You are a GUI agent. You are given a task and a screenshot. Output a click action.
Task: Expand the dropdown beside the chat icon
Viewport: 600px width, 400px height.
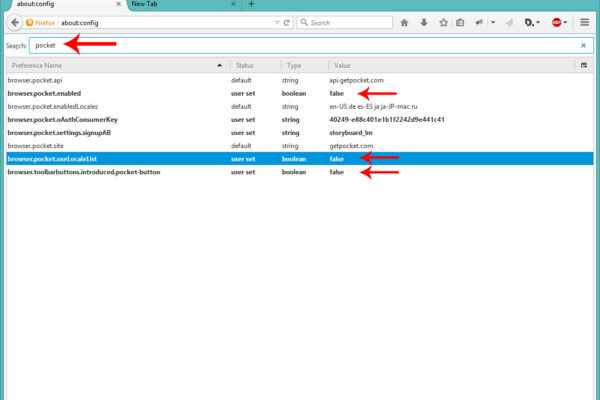pos(493,23)
